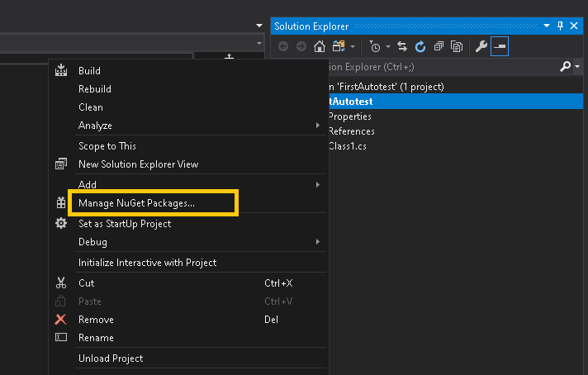Expand the Solution Explorer search options dropdown
588x375 pixels.
(576, 67)
